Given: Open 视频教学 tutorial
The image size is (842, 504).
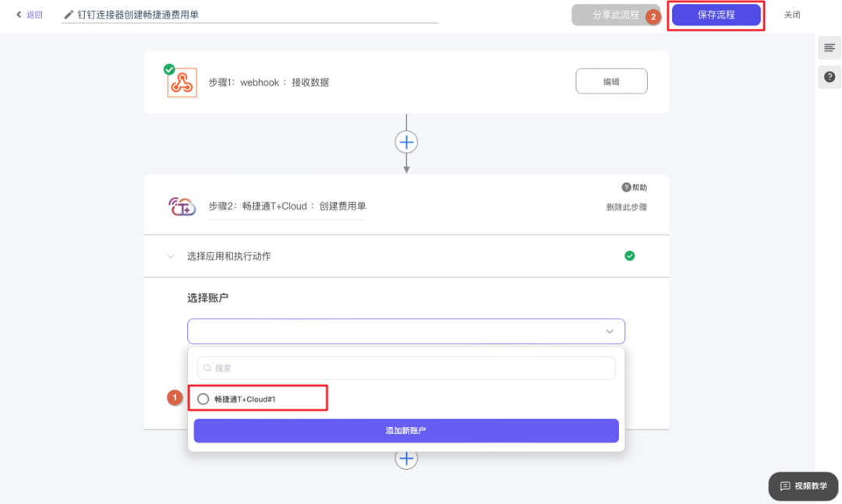Looking at the screenshot, I should point(803,486).
